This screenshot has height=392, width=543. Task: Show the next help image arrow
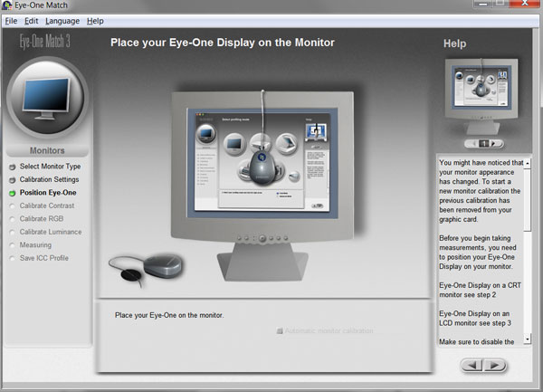[494, 143]
